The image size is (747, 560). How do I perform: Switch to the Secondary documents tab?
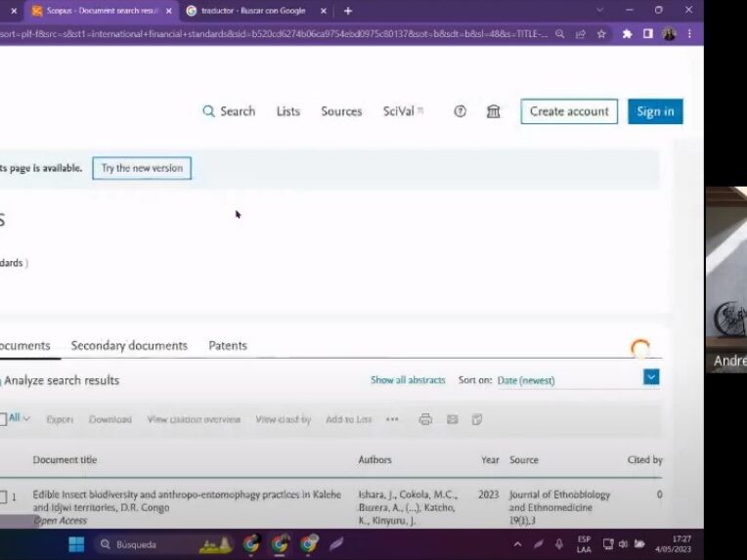[129, 346]
